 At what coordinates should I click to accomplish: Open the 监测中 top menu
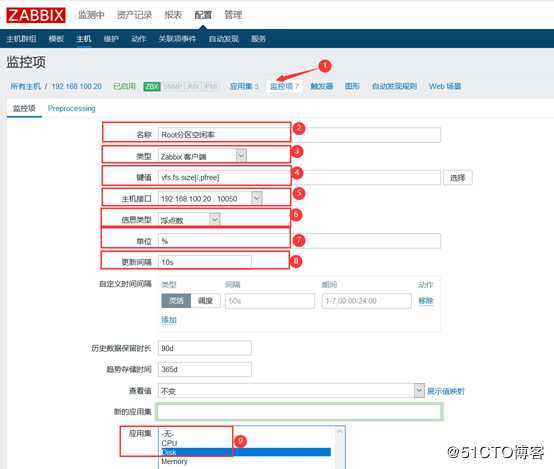coord(91,15)
